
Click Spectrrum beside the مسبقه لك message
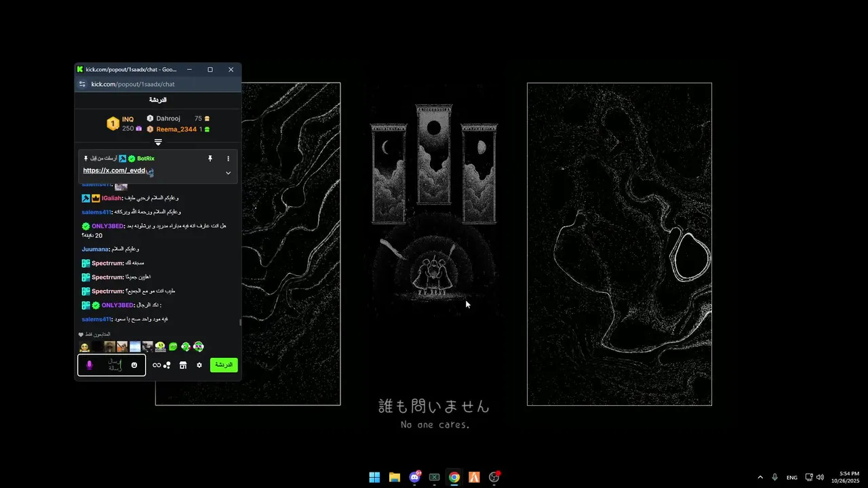click(x=108, y=263)
